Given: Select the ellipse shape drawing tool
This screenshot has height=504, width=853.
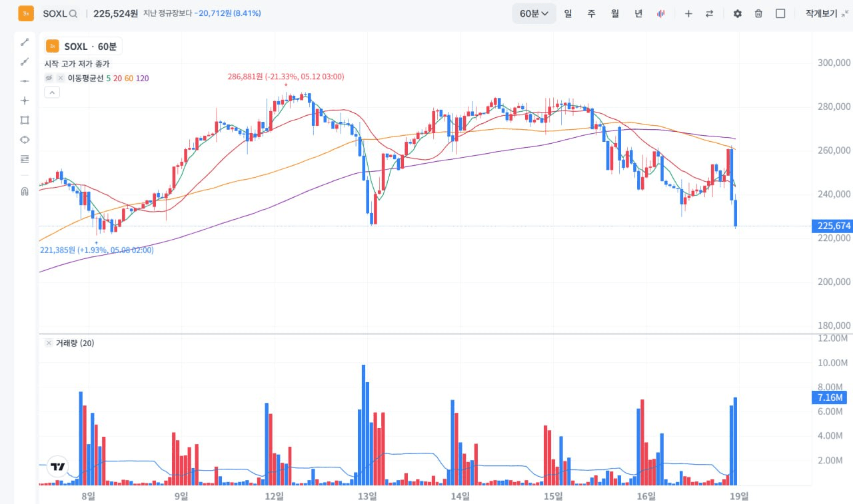Looking at the screenshot, I should 25,140.
